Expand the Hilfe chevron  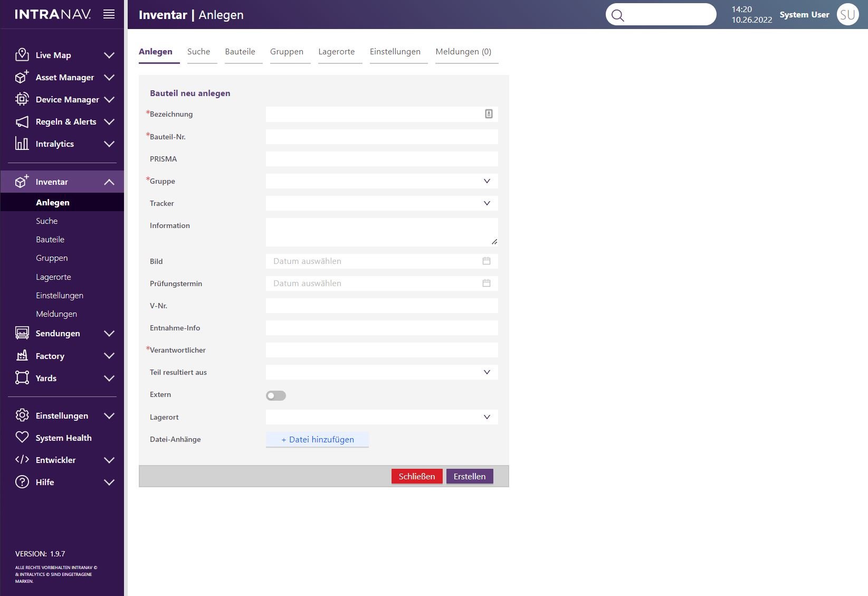point(109,482)
